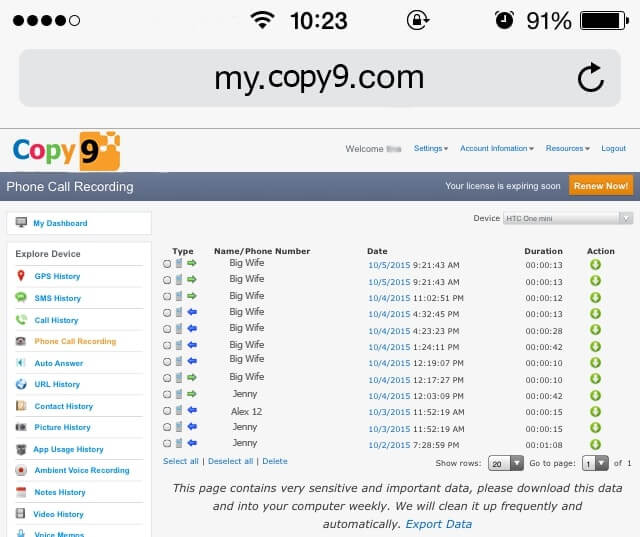Click the Deselect all link
Image resolution: width=640 pixels, height=537 pixels.
point(231,461)
